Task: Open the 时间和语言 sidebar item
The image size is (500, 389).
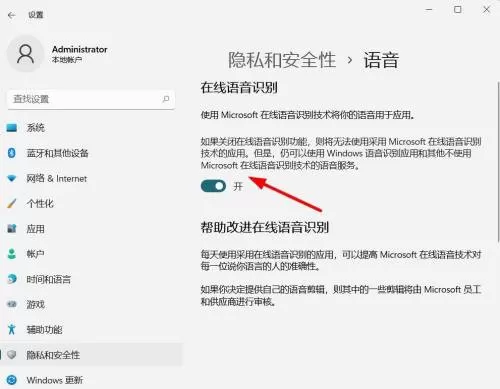Action: point(91,279)
